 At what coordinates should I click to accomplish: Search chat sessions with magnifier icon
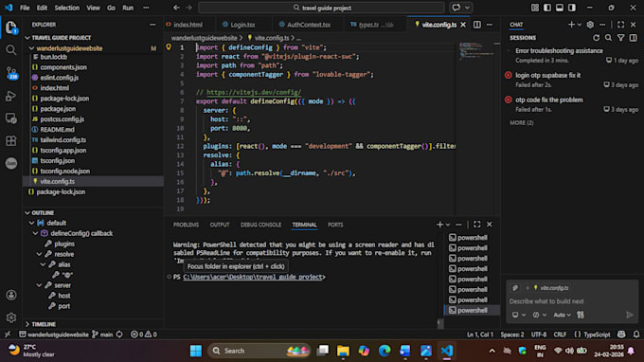[608, 38]
